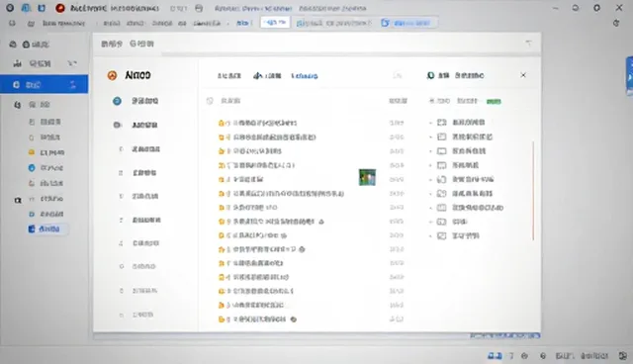Viewport: 633px width, 364px height.
Task: Click the yellow folder icon in the left sidebar
Action: 31,152
